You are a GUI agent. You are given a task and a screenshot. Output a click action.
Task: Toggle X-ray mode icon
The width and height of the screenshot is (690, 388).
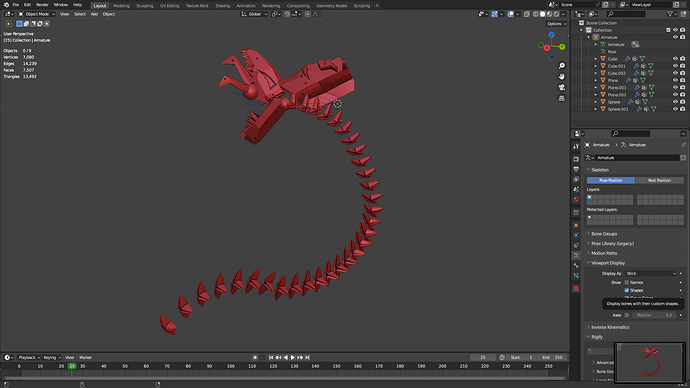tap(526, 14)
